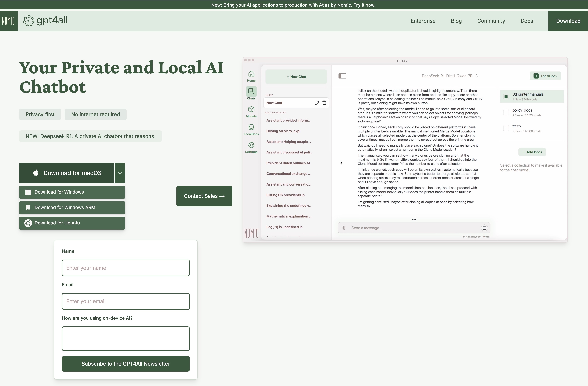This screenshot has width=588, height=386.
Task: Click the gpt4all flower logo icon
Action: pyautogui.click(x=29, y=21)
